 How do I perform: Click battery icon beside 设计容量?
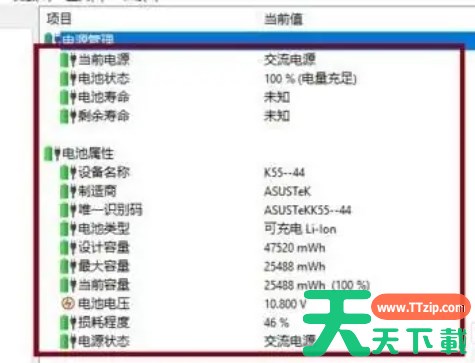[68, 247]
